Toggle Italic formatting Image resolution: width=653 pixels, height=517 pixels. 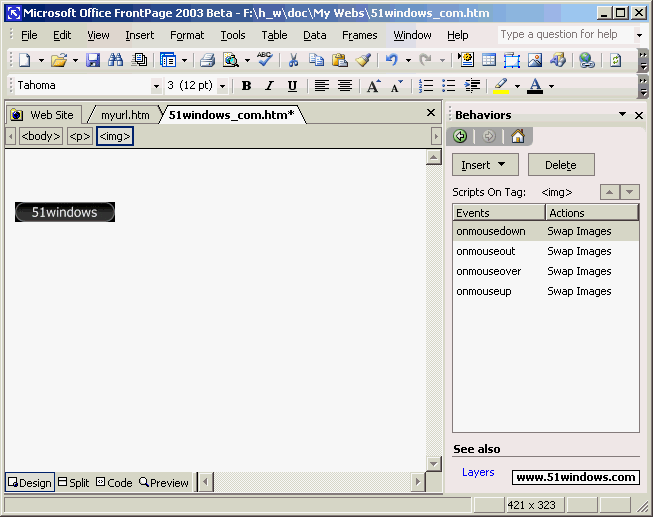[269, 86]
